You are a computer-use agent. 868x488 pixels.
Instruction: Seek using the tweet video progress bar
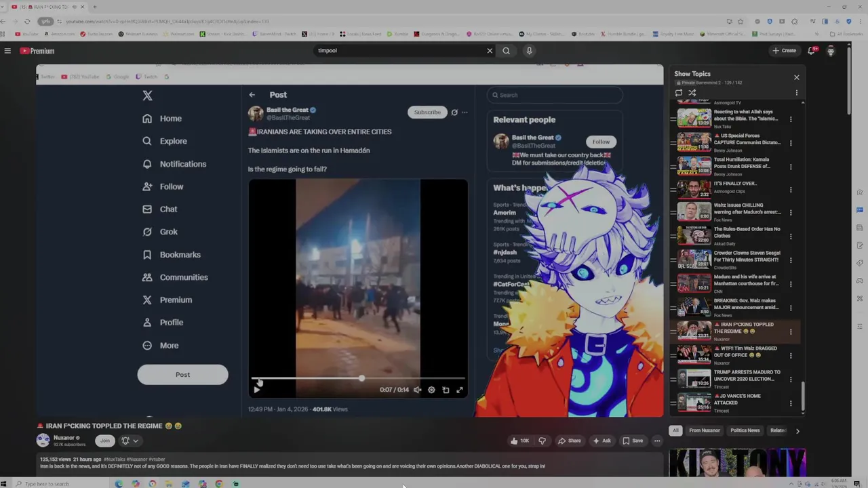point(358,378)
